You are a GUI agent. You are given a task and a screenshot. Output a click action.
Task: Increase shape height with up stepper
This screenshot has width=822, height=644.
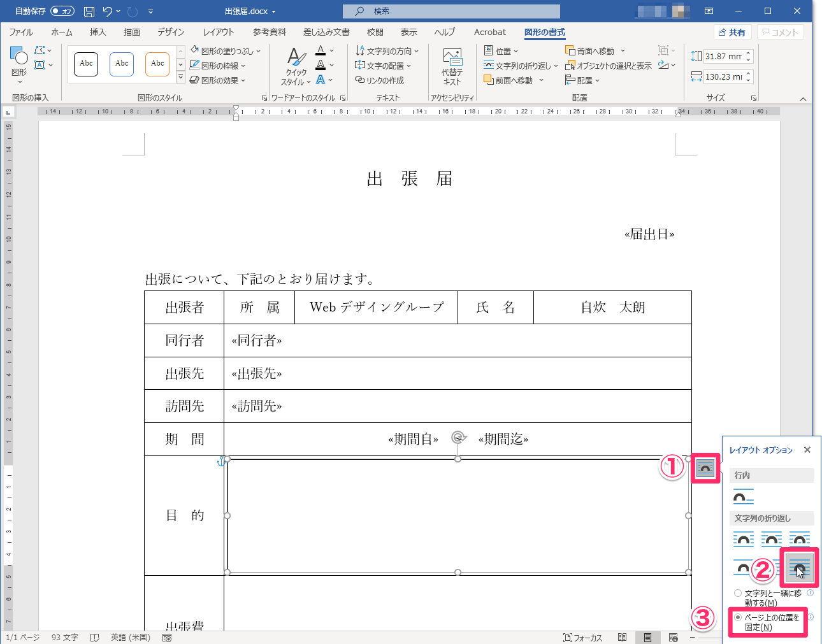749,54
